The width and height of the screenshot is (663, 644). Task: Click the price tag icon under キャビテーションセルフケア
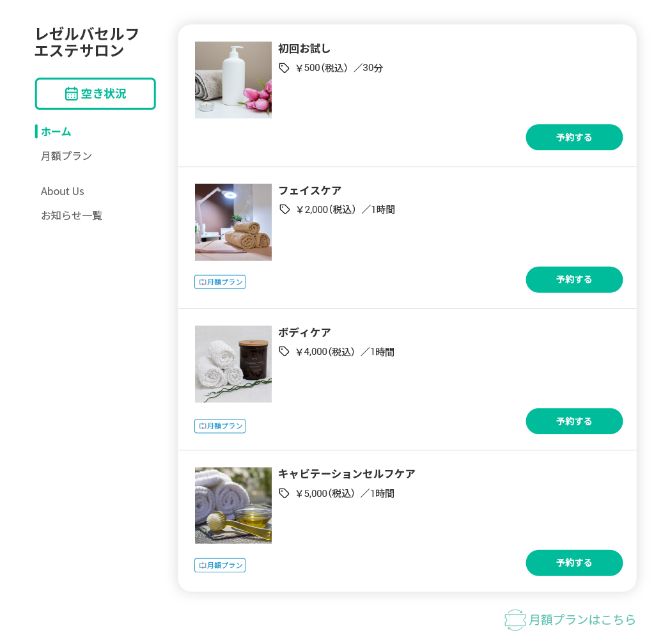pos(284,493)
